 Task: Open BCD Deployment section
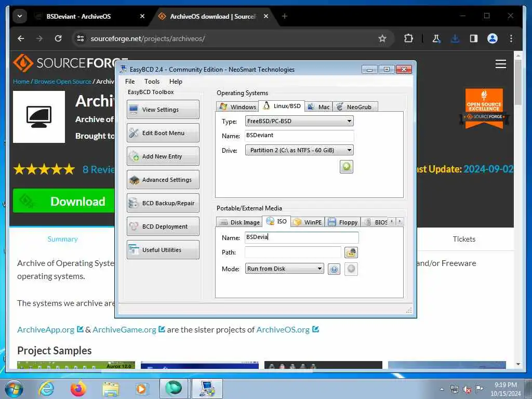163,227
